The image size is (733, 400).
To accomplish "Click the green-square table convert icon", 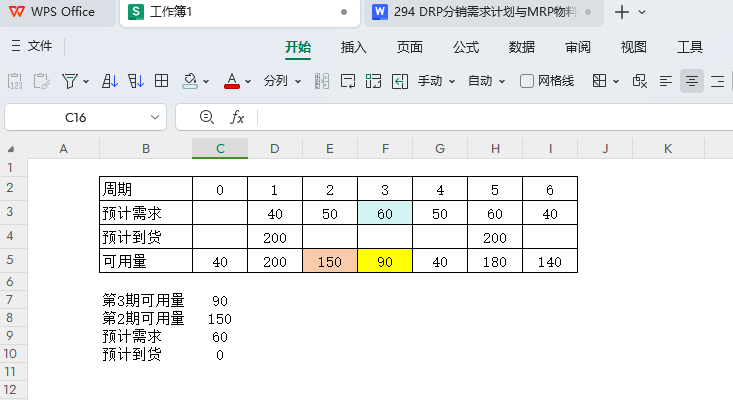I will pyautogui.click(x=374, y=81).
